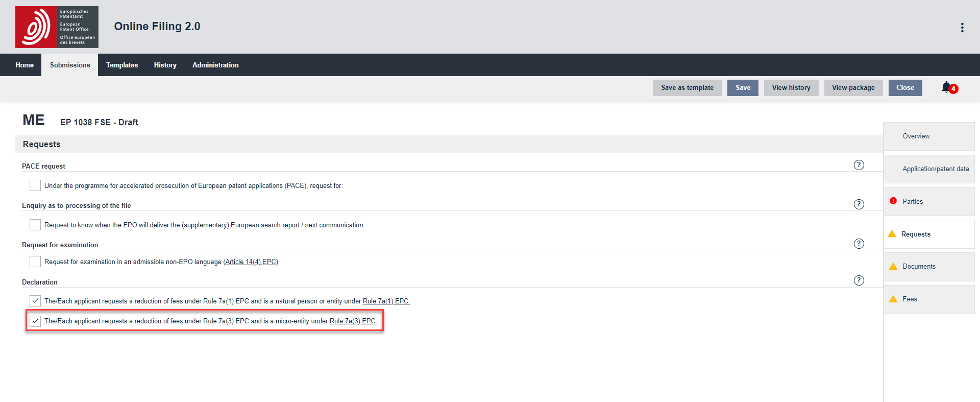This screenshot has height=402, width=980.
Task: Click the European Patent Office logo
Action: (x=57, y=27)
